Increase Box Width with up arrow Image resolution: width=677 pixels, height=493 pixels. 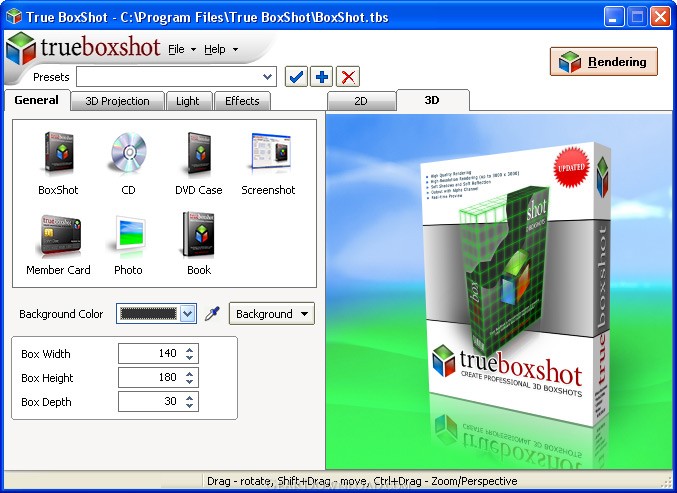point(190,350)
